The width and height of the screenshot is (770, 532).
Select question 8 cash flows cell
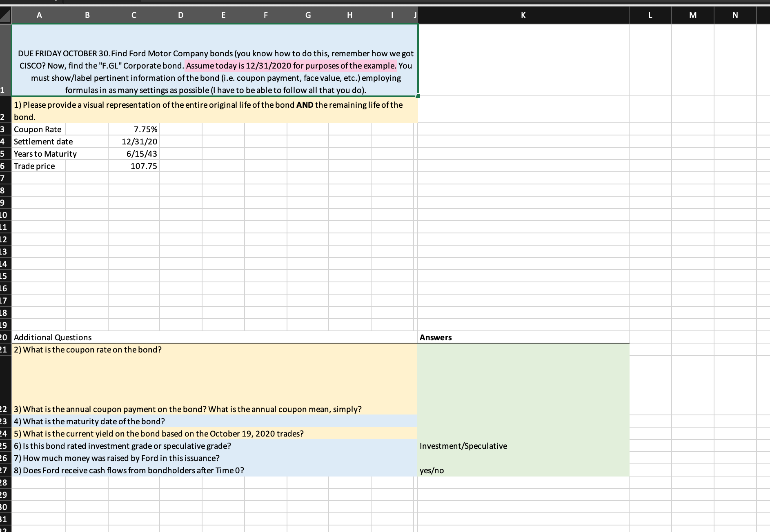click(x=215, y=470)
